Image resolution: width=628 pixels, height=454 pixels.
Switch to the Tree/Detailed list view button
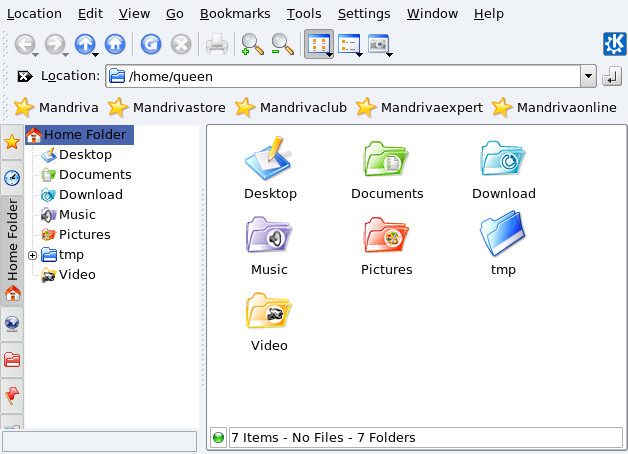tap(349, 44)
